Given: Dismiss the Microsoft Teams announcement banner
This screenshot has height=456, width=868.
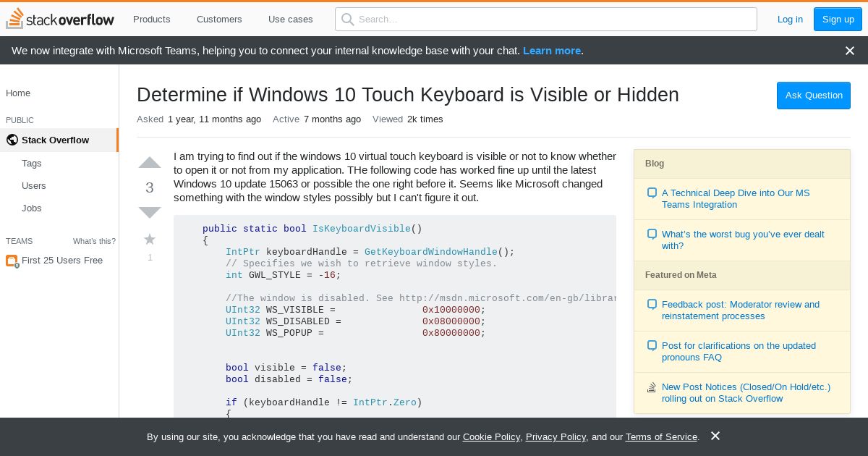Looking at the screenshot, I should tap(850, 51).
